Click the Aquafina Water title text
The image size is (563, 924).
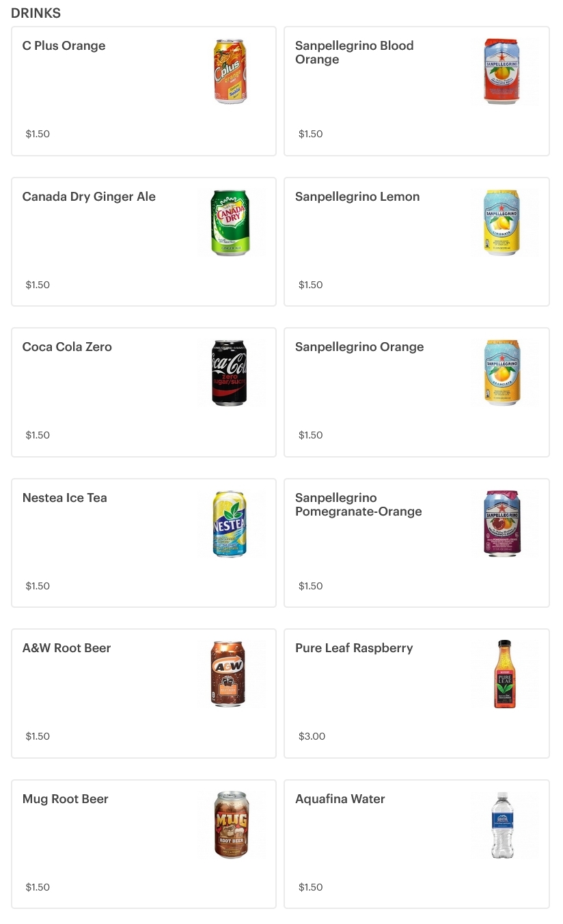pos(340,799)
